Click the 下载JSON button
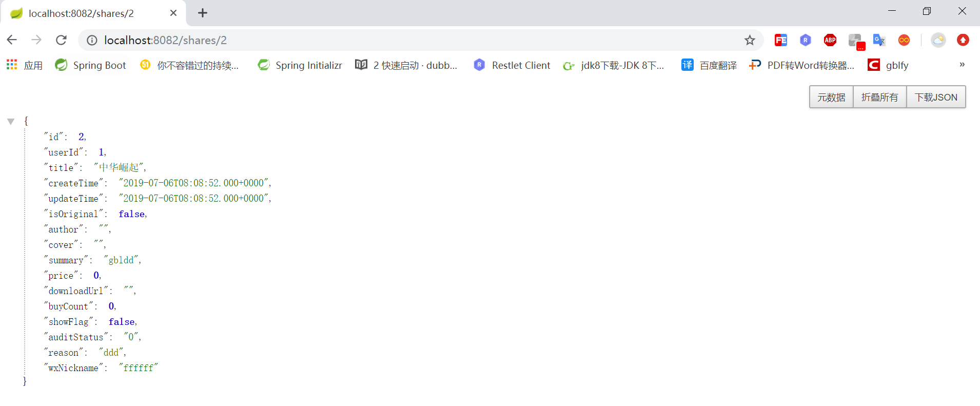This screenshot has width=980, height=406. point(936,97)
